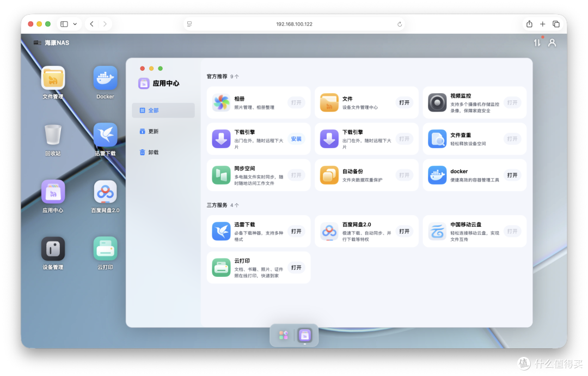Select the 更新 category in sidebar

(163, 131)
